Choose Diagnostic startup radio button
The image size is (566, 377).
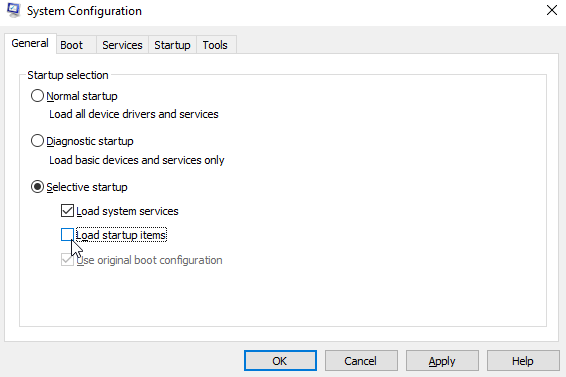pos(37,141)
